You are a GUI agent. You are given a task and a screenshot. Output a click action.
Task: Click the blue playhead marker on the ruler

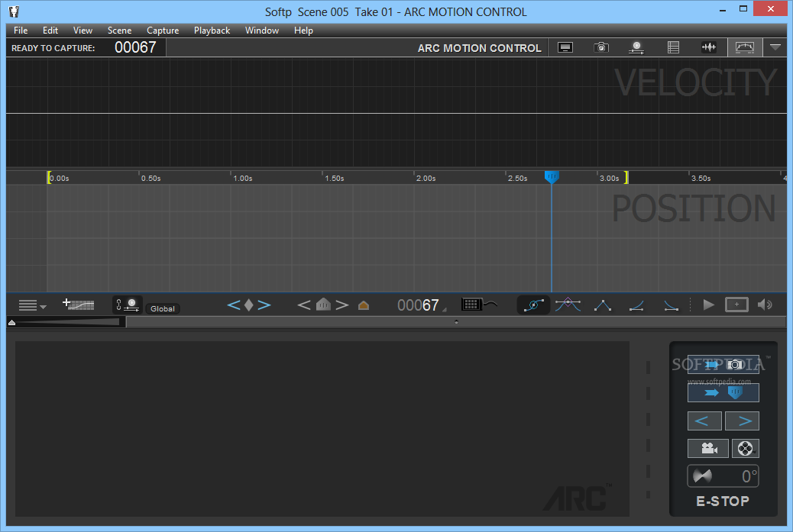(552, 177)
